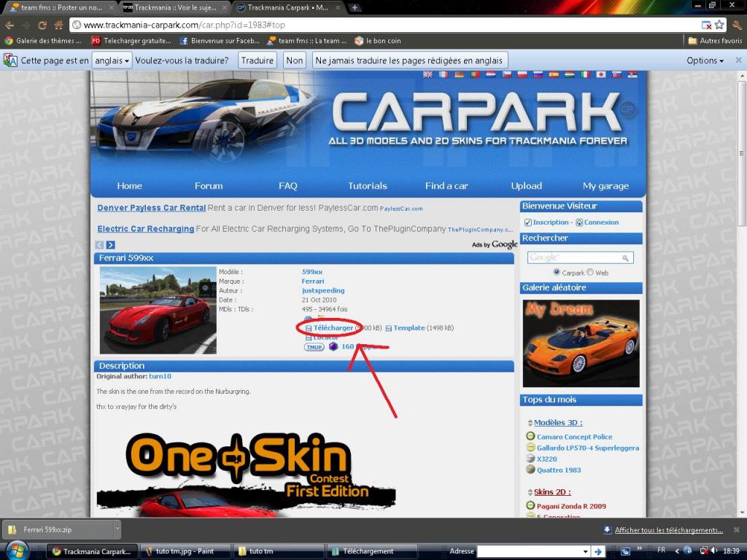Click the purple cube icon beside 160
The width and height of the screenshot is (747, 560).
(x=333, y=346)
